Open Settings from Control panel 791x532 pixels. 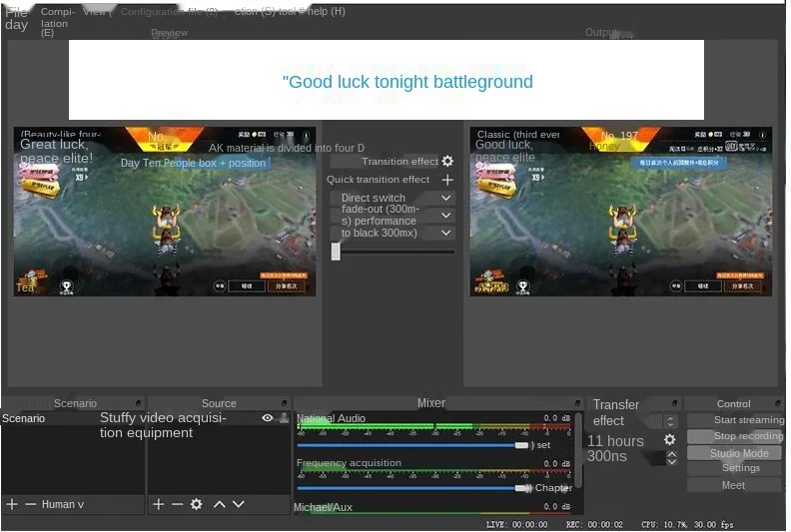click(x=734, y=468)
